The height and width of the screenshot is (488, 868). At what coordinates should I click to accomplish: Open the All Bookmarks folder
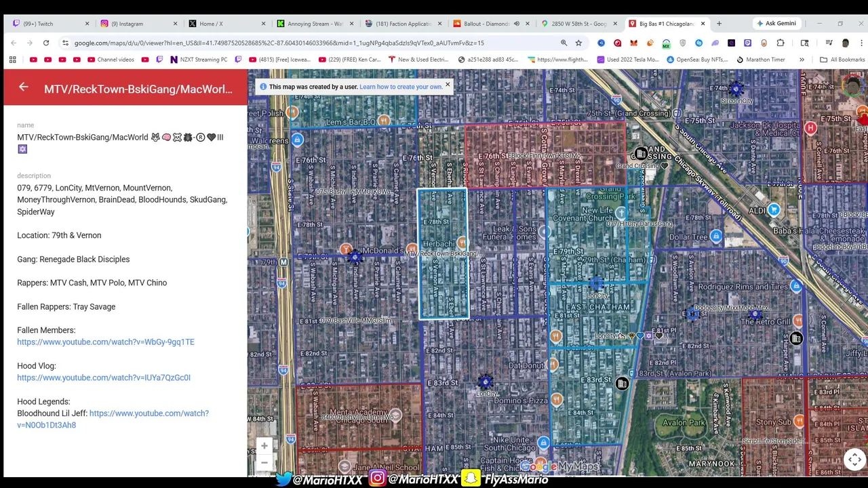pyautogui.click(x=842, y=60)
